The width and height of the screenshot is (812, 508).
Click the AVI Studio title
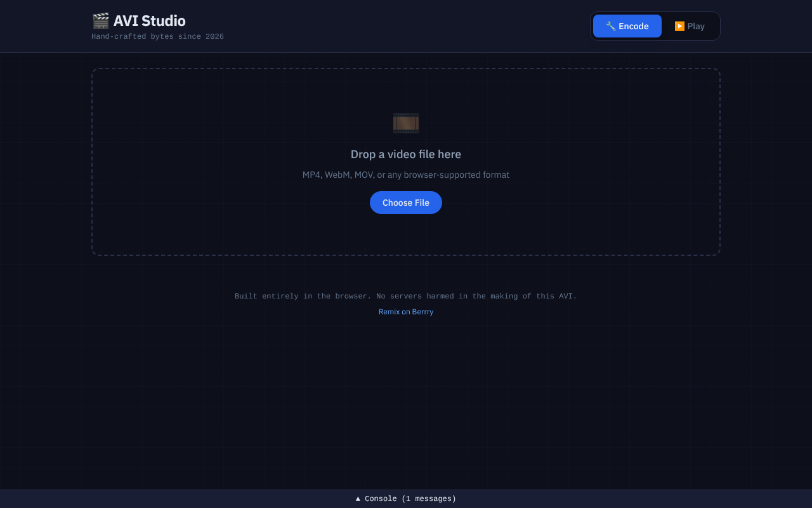click(x=150, y=21)
